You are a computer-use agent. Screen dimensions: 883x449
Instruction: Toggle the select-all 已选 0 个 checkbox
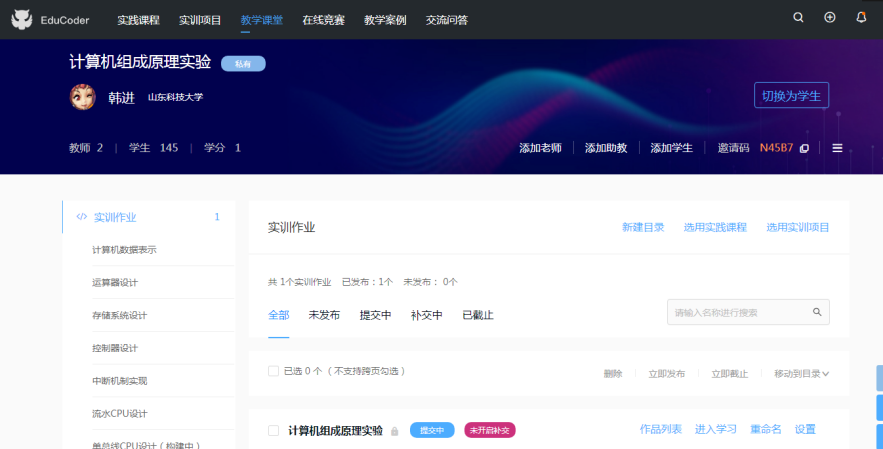(273, 371)
